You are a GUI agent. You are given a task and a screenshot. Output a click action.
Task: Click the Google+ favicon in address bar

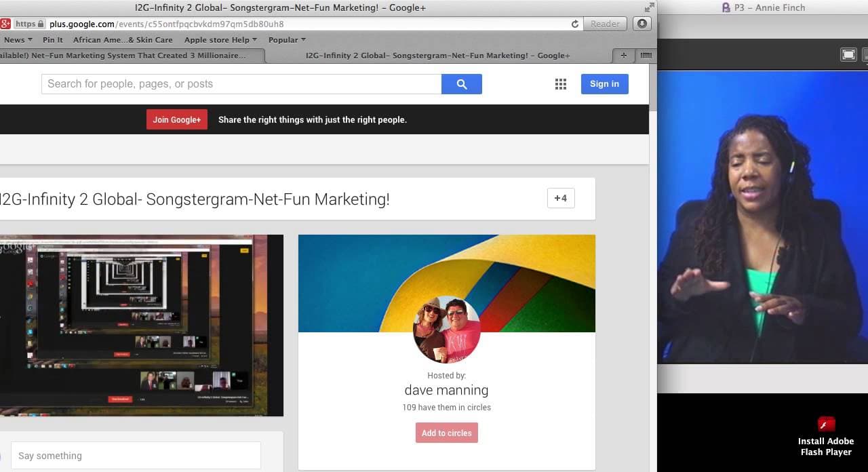click(x=5, y=24)
